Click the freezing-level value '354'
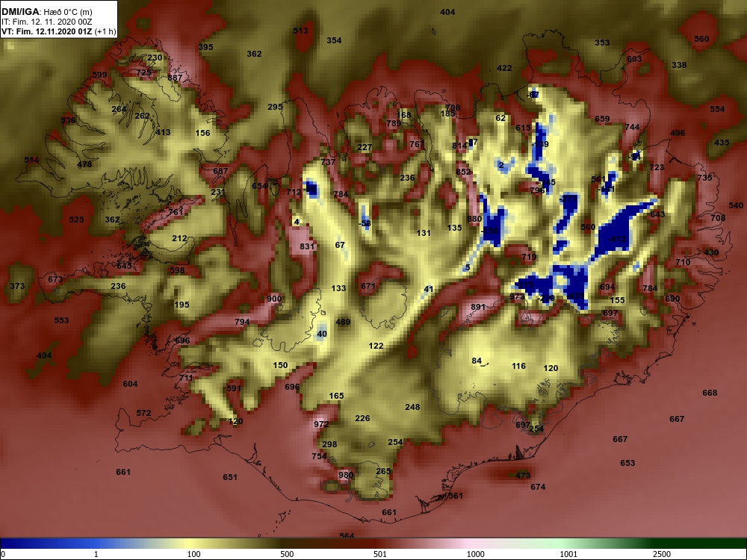Image resolution: width=747 pixels, height=560 pixels. 334,40
